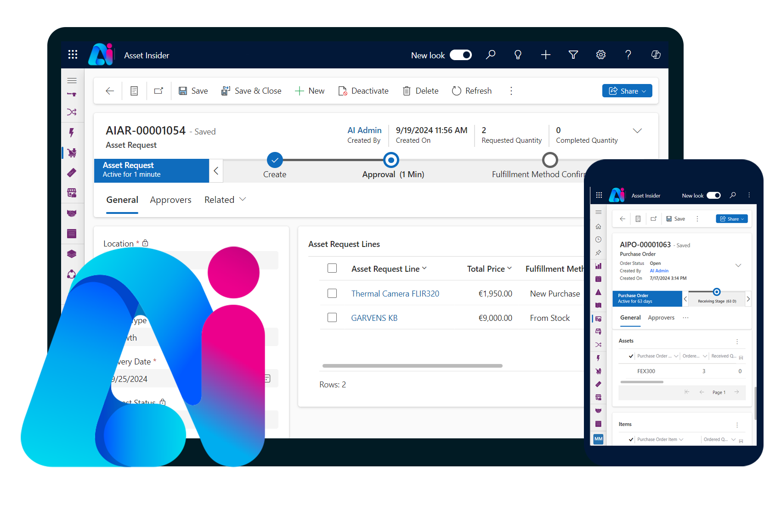Click Delete in the command bar
Screen dimensions: 781x532
pyautogui.click(x=420, y=91)
